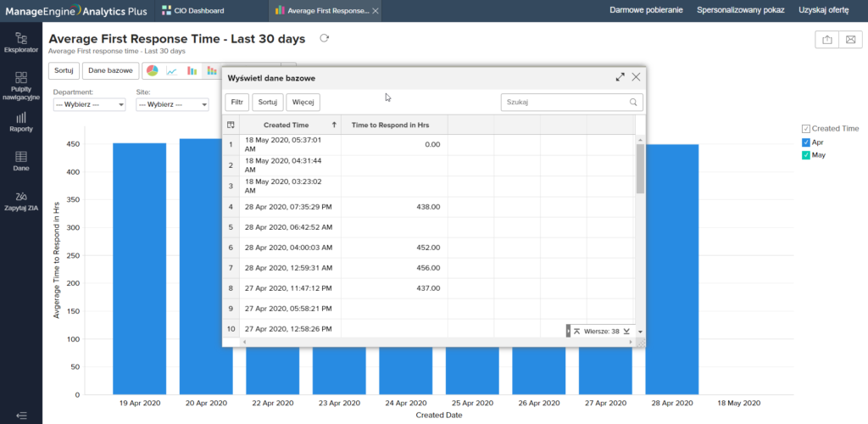
Task: Open the Department dropdown filter
Action: coord(89,104)
